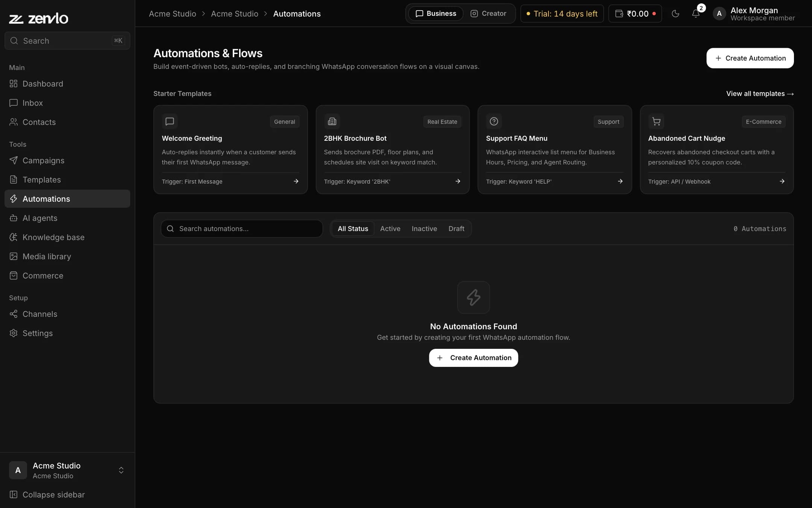812x508 pixels.
Task: Click the Support tag
Action: (609, 122)
